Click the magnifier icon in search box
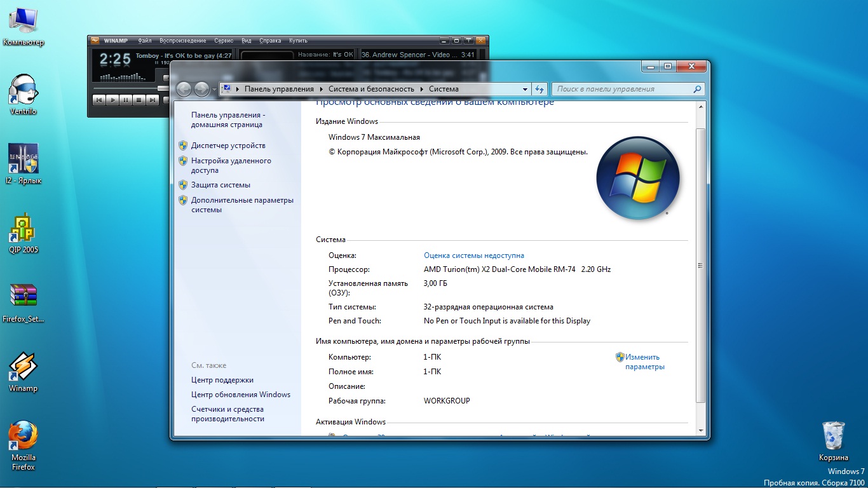 click(x=697, y=89)
